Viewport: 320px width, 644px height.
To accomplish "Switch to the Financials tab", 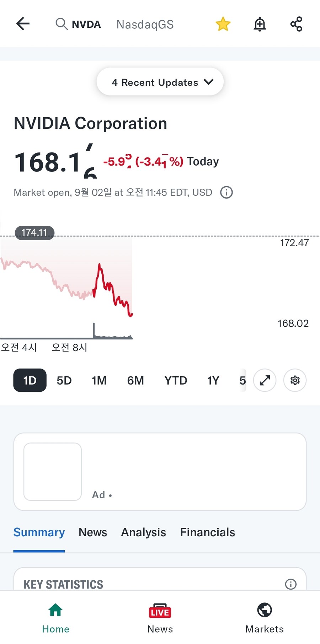I will [208, 532].
